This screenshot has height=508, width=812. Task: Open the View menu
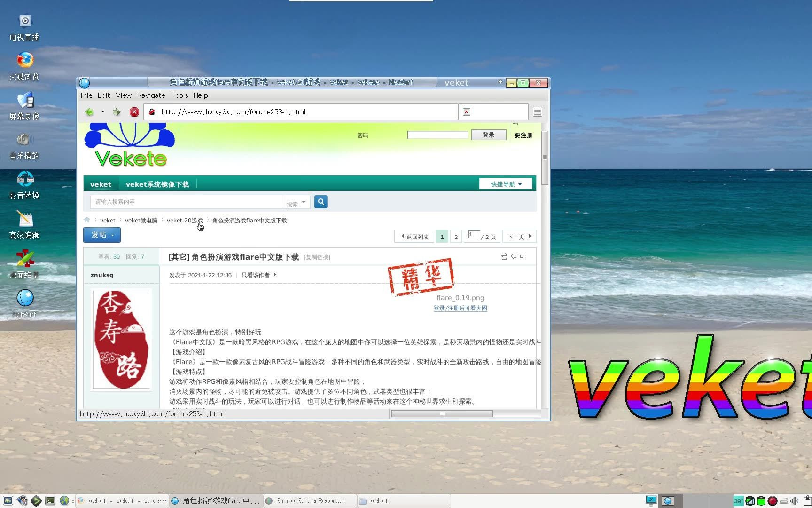coord(124,95)
